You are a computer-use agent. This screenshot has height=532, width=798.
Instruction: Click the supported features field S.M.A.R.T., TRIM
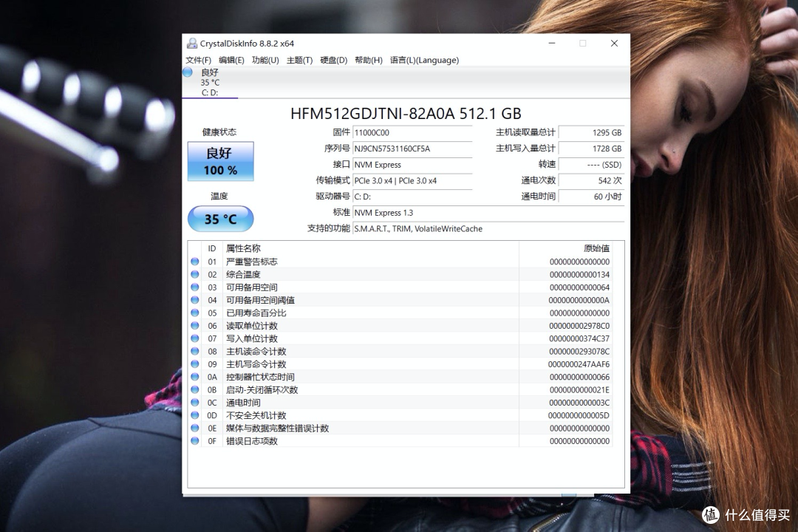pyautogui.click(x=488, y=228)
